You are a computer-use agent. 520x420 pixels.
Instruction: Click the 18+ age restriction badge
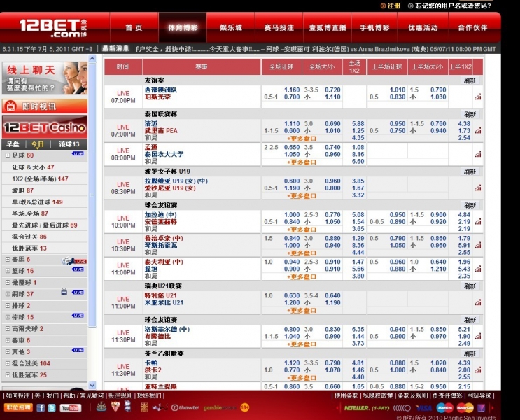pyautogui.click(x=244, y=407)
